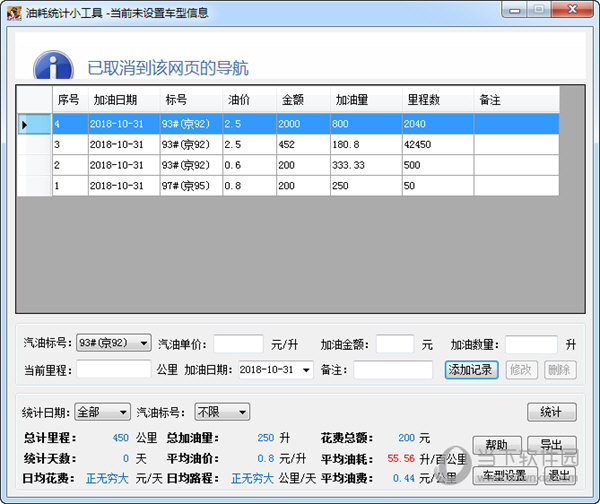Select the row header for row 2
This screenshot has width=600, height=504.
click(34, 165)
